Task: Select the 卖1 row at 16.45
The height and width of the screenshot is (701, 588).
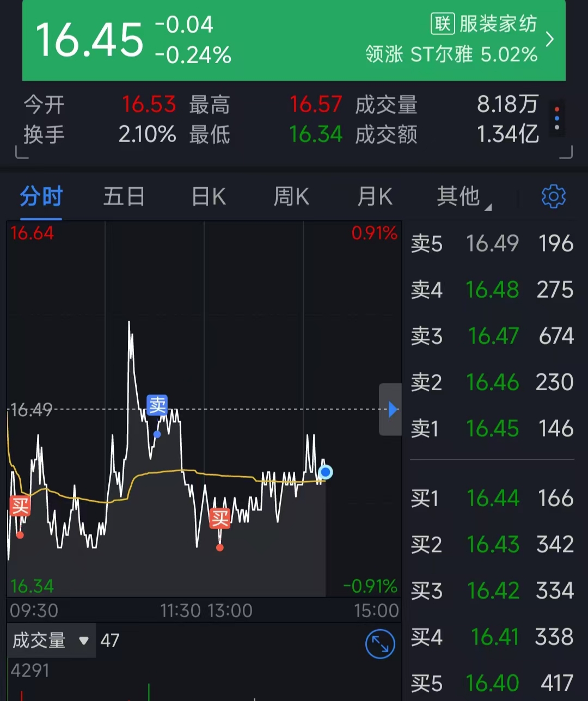Action: [492, 428]
